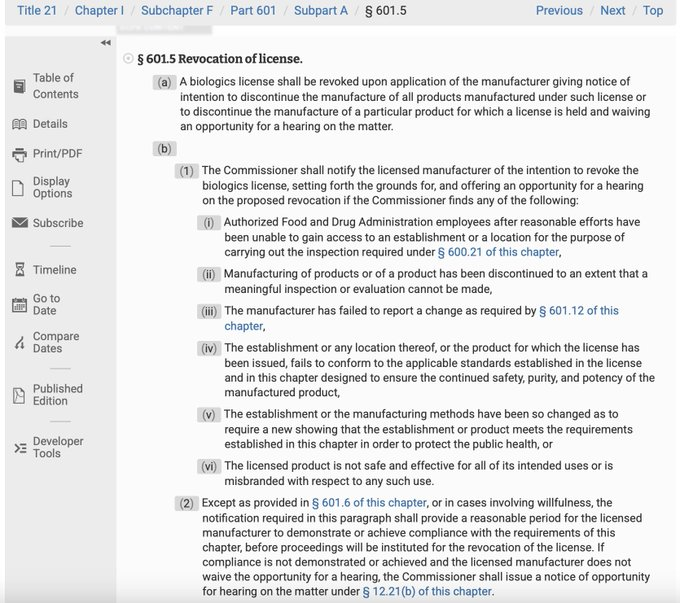This screenshot has height=603, width=680.
Task: Click the Published Edition PDF icon
Action: click(19, 395)
